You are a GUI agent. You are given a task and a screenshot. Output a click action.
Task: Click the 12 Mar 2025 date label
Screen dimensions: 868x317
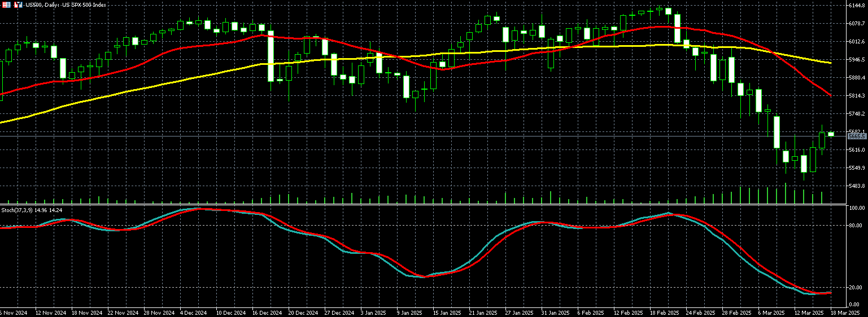[x=808, y=312]
